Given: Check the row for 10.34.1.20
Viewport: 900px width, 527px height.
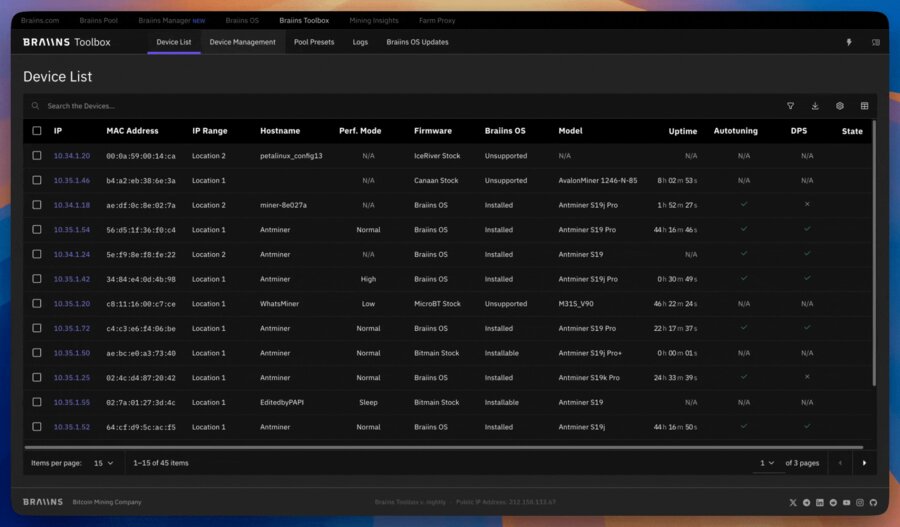Looking at the screenshot, I should (37, 156).
